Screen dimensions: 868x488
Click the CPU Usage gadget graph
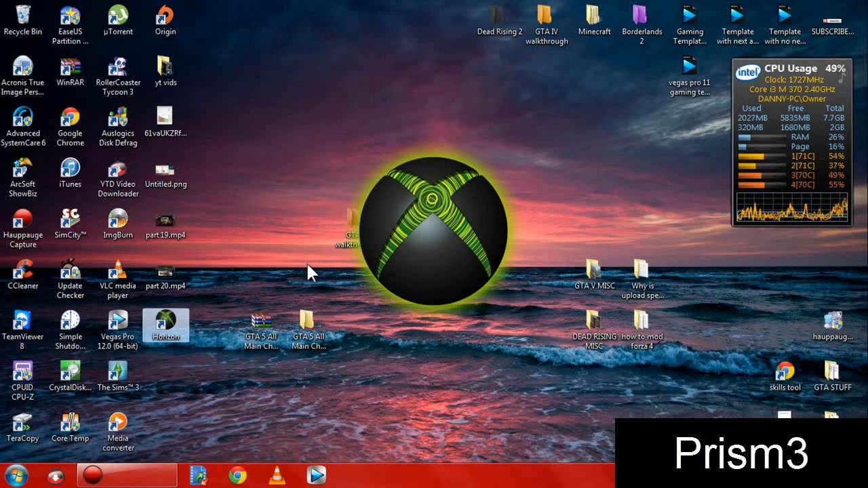point(792,207)
